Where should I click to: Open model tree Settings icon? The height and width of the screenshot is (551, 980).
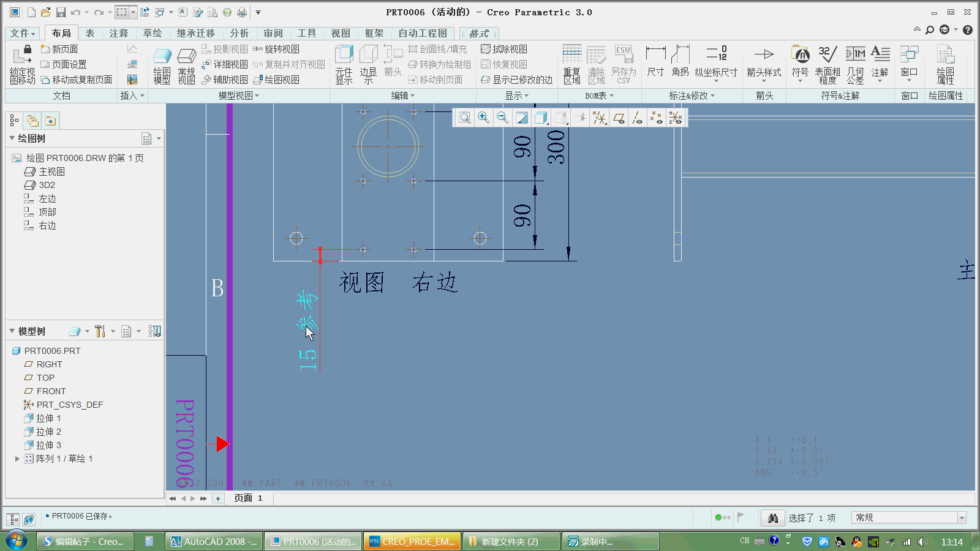[x=100, y=331]
